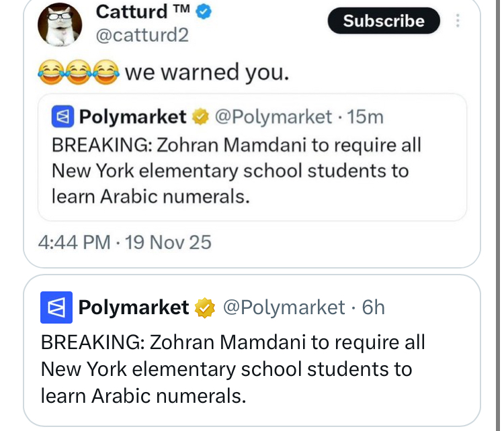Open the @Polymarket handle beside the 15m timestamp

point(272,117)
